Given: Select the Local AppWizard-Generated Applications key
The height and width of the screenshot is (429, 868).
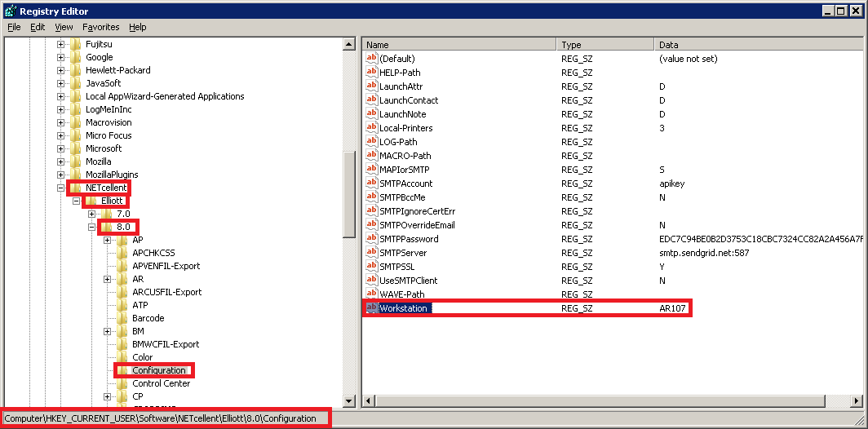Looking at the screenshot, I should [165, 96].
